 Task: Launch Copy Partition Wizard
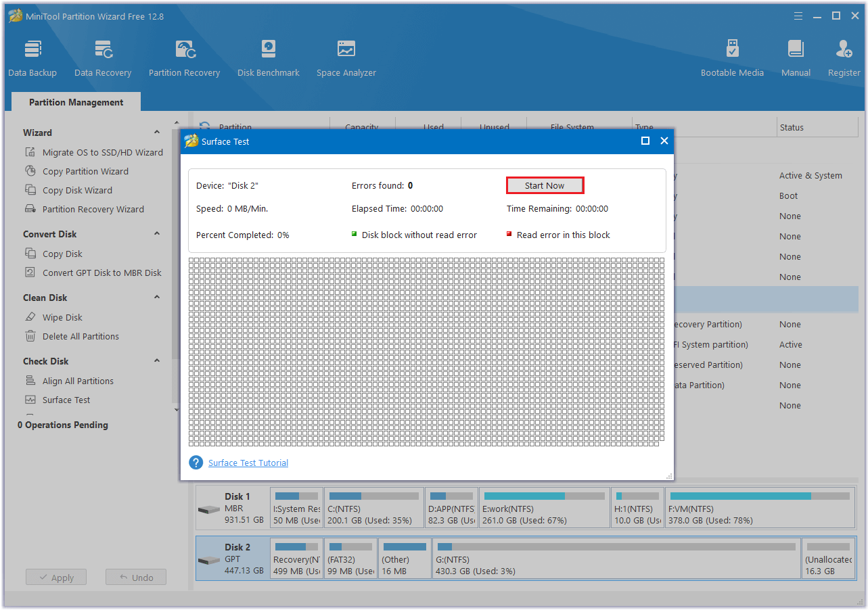click(76, 171)
